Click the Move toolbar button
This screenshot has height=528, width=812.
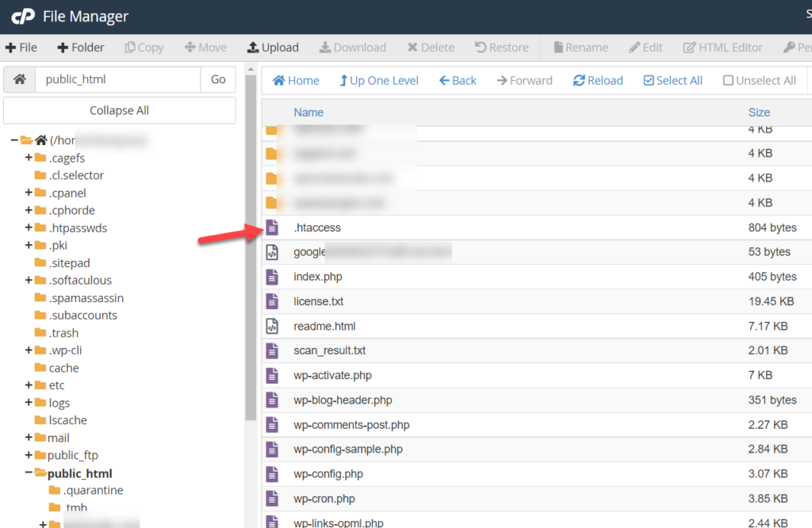tap(205, 48)
